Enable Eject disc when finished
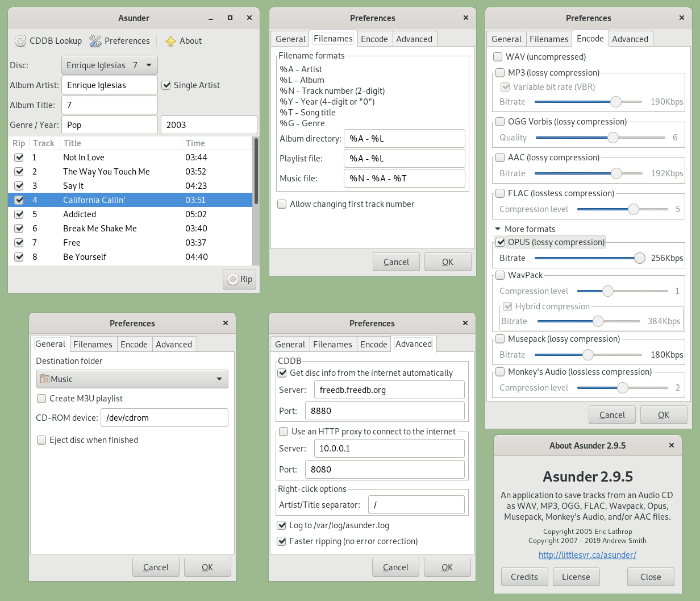The height and width of the screenshot is (601, 700). 41,440
